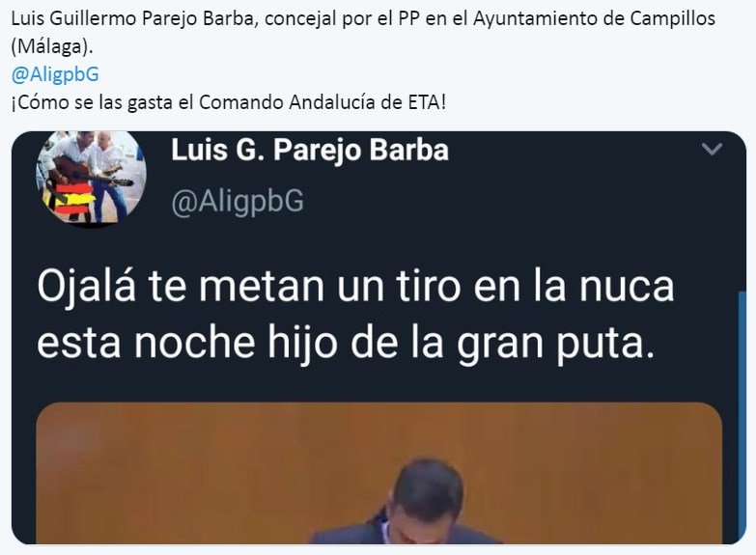The height and width of the screenshot is (555, 756).
Task: Click the "(Málaga)." text line
Action: coord(51,46)
